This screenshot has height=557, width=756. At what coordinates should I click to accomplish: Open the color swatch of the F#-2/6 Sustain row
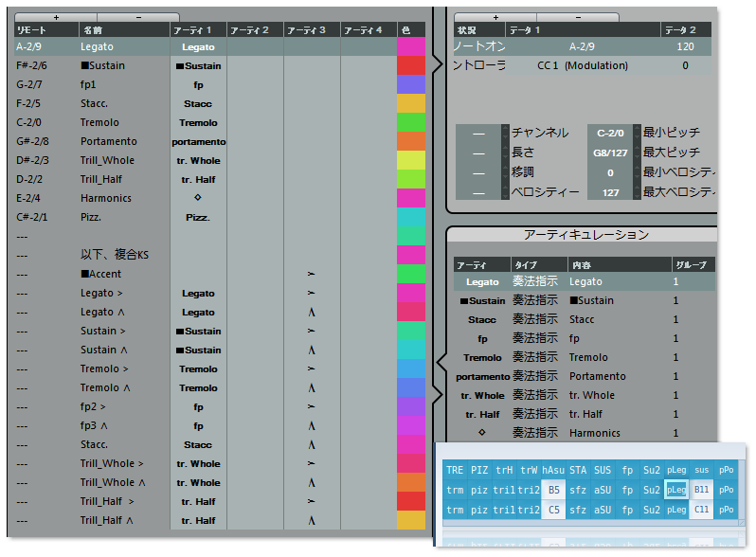[411, 65]
